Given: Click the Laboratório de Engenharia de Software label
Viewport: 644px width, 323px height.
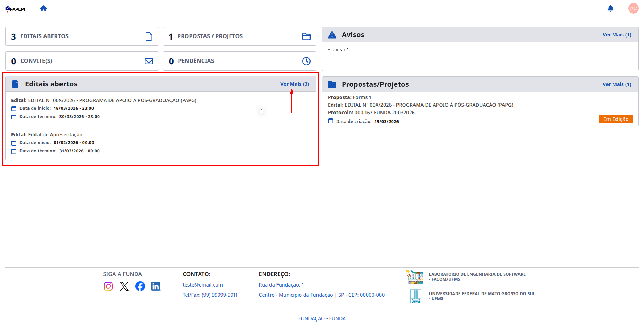Looking at the screenshot, I should 477,276.
